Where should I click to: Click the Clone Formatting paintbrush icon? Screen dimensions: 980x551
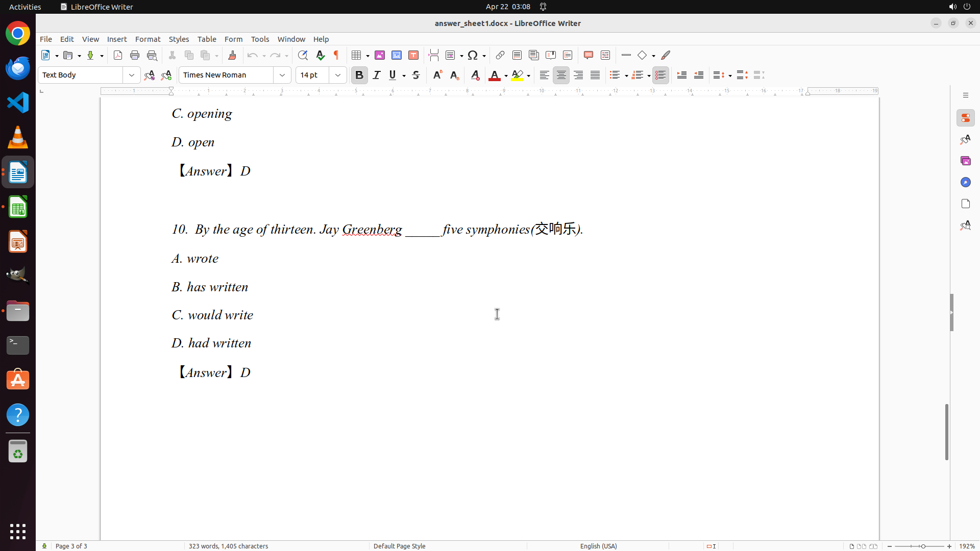click(x=232, y=55)
